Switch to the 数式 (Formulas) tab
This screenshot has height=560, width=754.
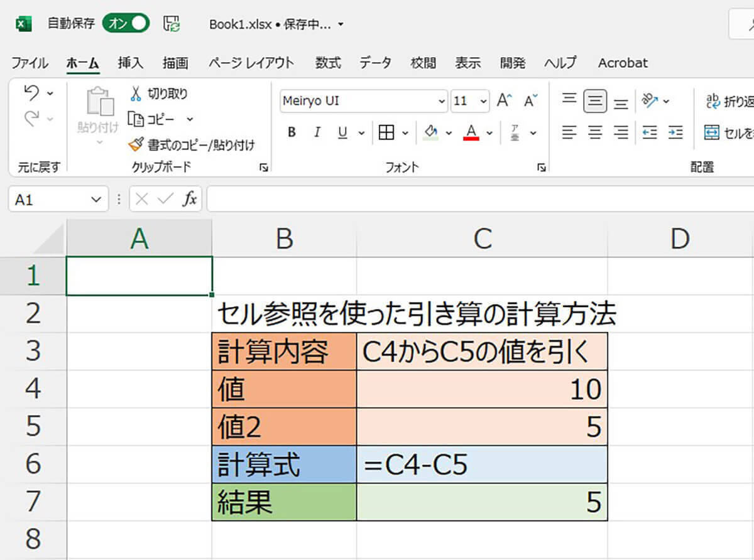328,63
